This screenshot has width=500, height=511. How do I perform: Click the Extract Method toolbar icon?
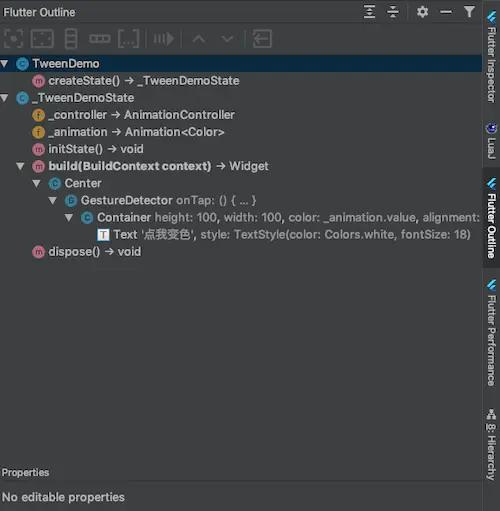tap(164, 39)
